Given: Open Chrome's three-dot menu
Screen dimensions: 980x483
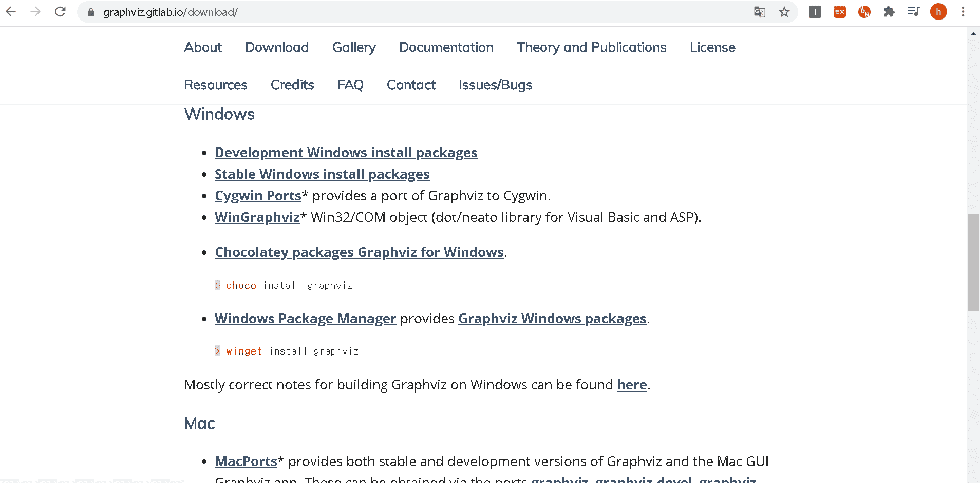Looking at the screenshot, I should (x=963, y=12).
